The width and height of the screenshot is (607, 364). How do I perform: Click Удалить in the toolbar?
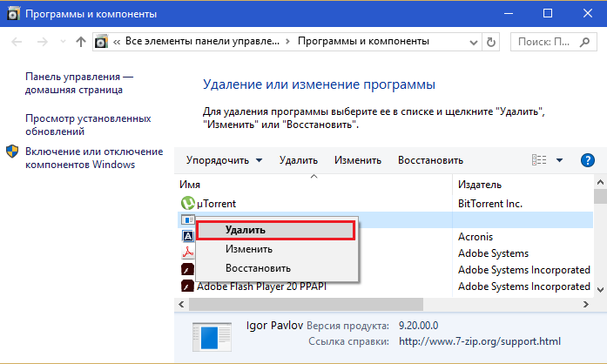(299, 160)
